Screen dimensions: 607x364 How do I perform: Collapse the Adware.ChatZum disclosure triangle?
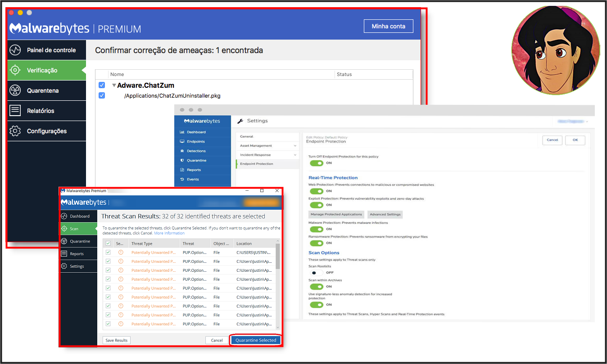tap(114, 85)
